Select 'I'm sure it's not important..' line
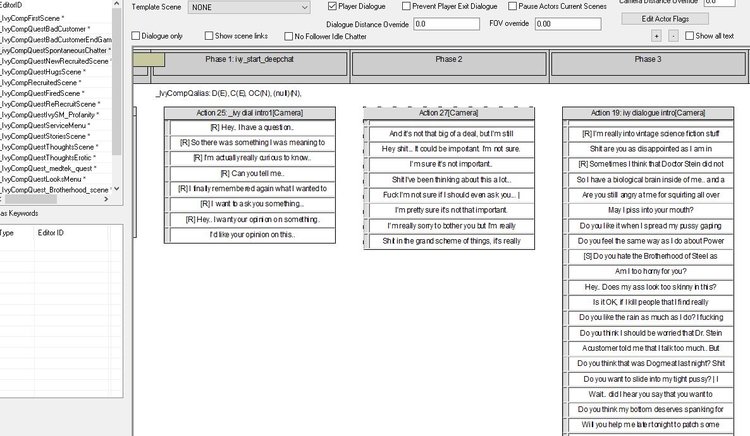This screenshot has width=750, height=436. pos(451,164)
